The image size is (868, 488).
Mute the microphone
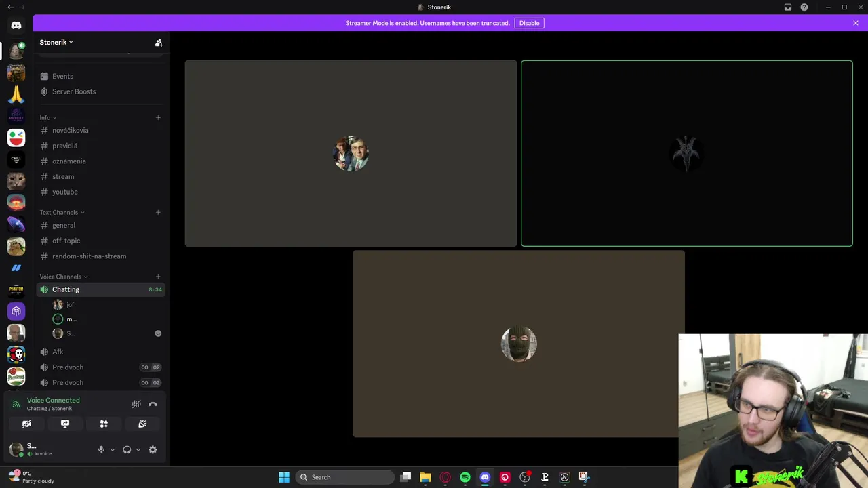coord(101,449)
